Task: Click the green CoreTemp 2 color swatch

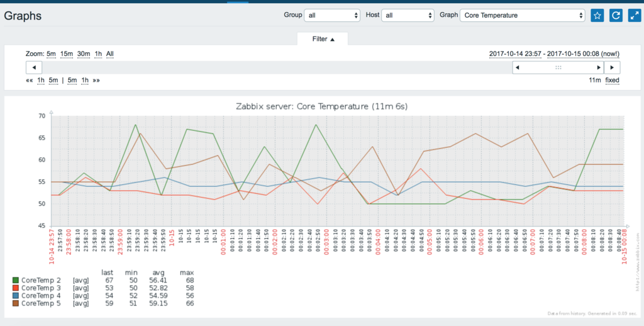Action: click(16, 280)
